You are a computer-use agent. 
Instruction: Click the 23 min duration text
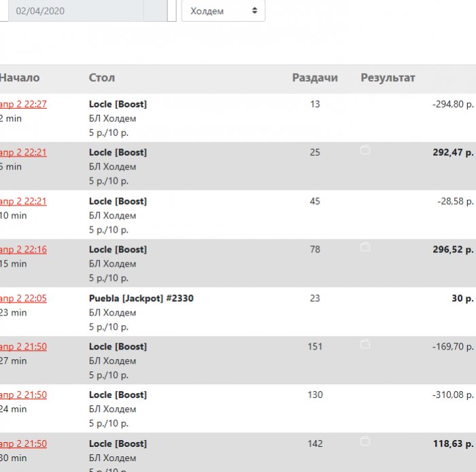(14, 313)
